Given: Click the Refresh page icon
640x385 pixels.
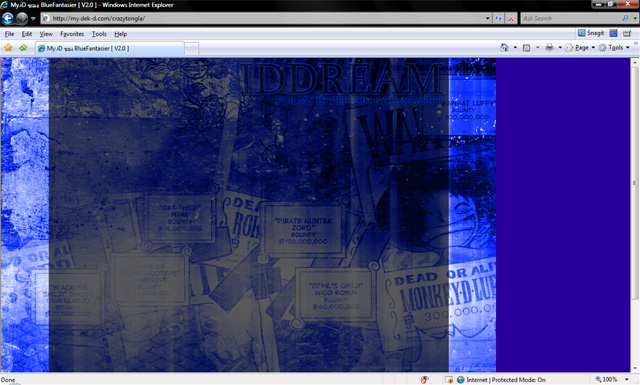Looking at the screenshot, I should [498, 18].
